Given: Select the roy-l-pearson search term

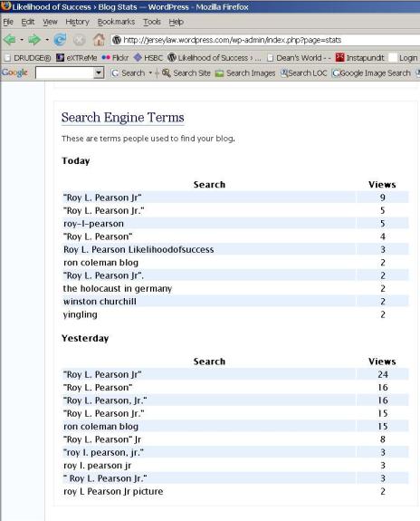Looking at the screenshot, I should coord(93,224).
